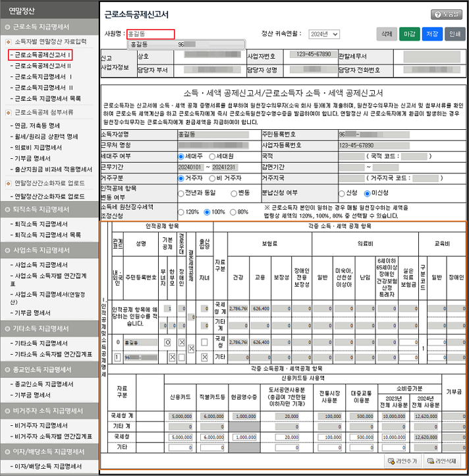This screenshot has width=469, height=476.
Task: Expand the 사업소득 지급명세서 section header
Action: (49, 250)
